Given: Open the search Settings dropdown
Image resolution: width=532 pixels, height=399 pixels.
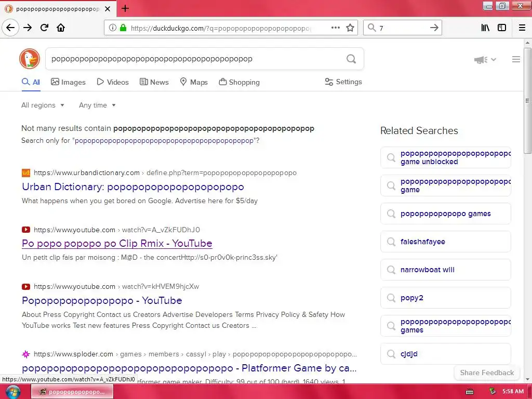Looking at the screenshot, I should pos(343,82).
